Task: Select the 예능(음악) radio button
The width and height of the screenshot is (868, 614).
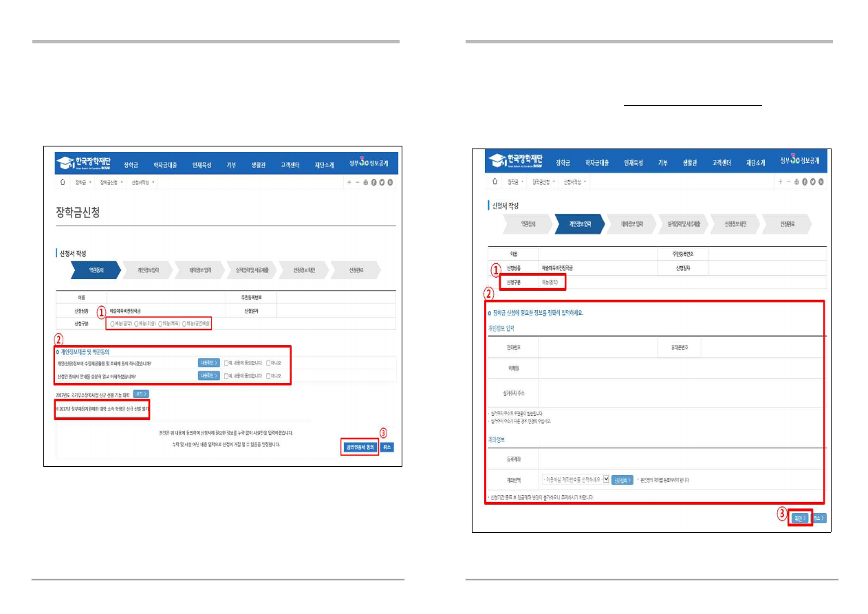Action: coord(113,323)
